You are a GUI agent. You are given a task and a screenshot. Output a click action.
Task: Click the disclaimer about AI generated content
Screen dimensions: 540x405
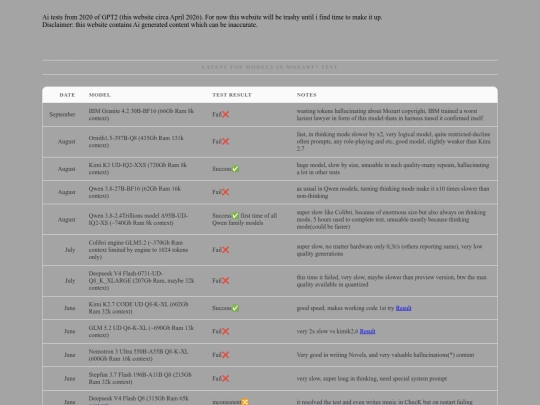pos(149,25)
